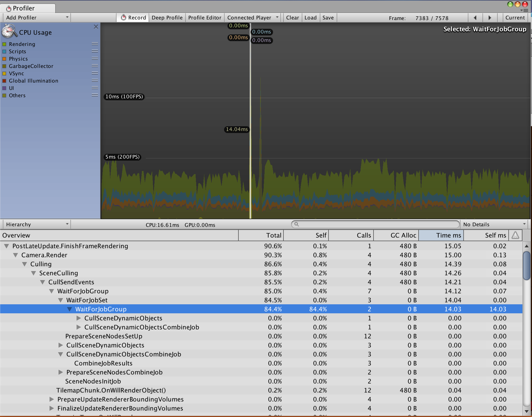
Task: Toggle the Physics chart color box
Action: click(4, 59)
